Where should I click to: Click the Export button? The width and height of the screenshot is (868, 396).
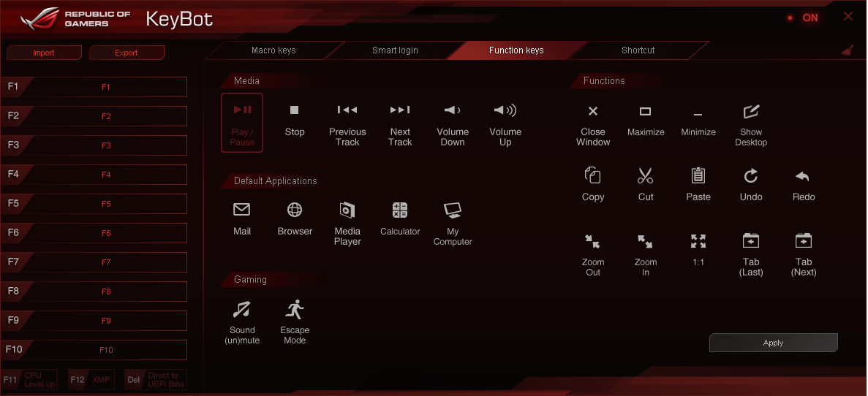[x=127, y=53]
